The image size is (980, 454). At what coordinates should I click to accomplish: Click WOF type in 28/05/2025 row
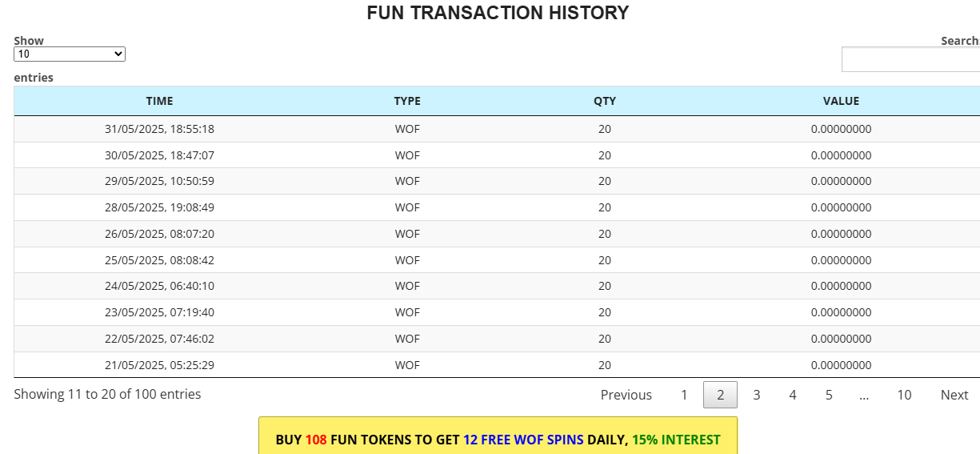407,207
